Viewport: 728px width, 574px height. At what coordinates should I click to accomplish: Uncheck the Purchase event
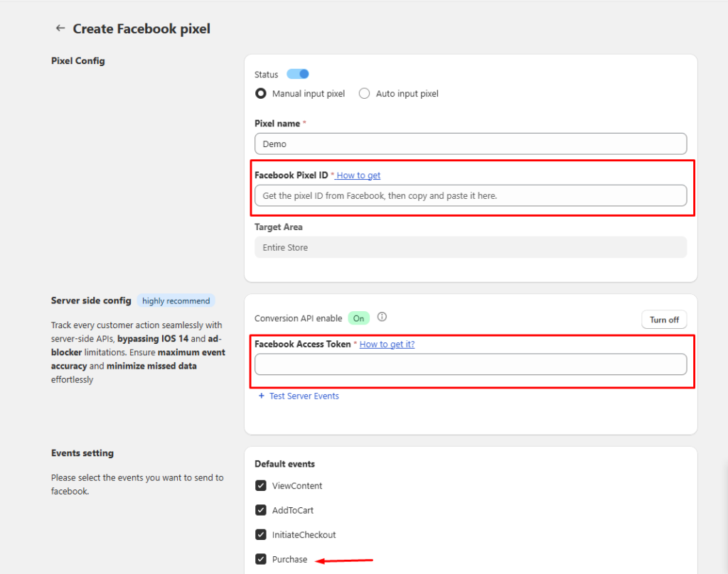[x=261, y=558]
